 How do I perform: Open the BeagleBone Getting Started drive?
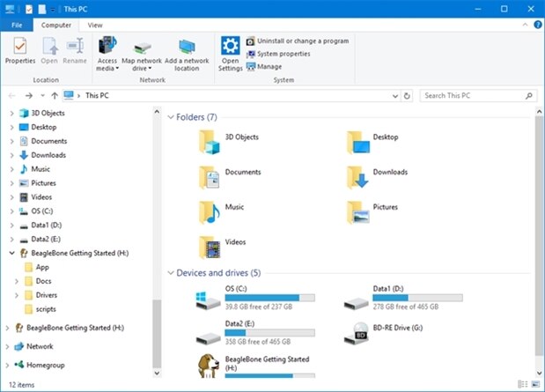pos(208,364)
